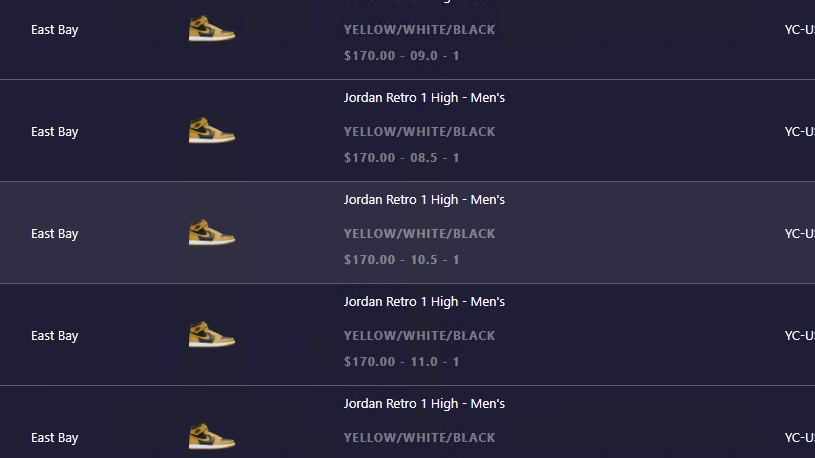
Task: Click YELLOW/WHITE/BLACK colorway in the 09.0 row
Action: pyautogui.click(x=419, y=30)
